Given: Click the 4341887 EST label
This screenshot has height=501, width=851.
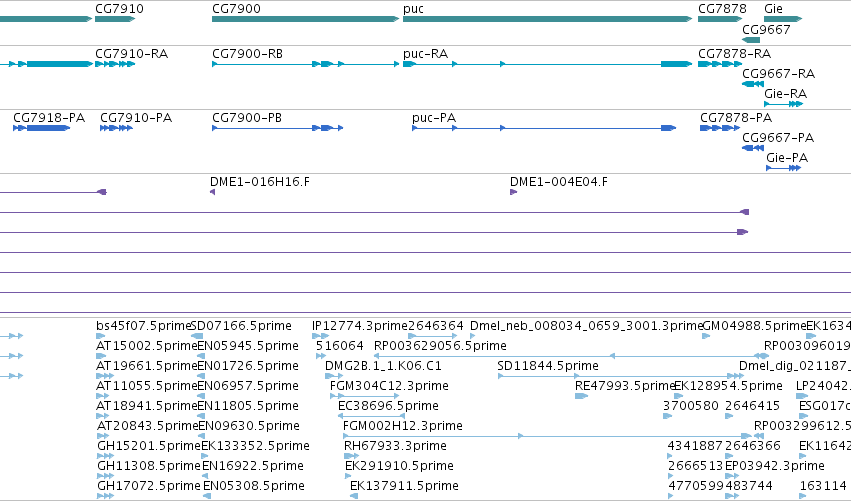Looking at the screenshot, I should pos(695,446).
